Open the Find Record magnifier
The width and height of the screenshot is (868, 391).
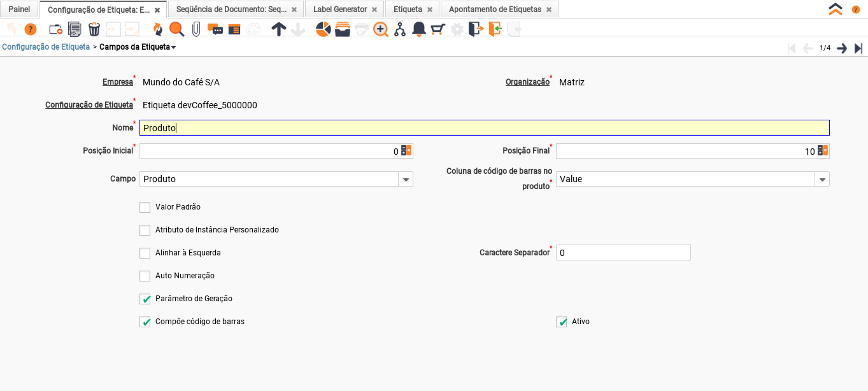coord(176,29)
